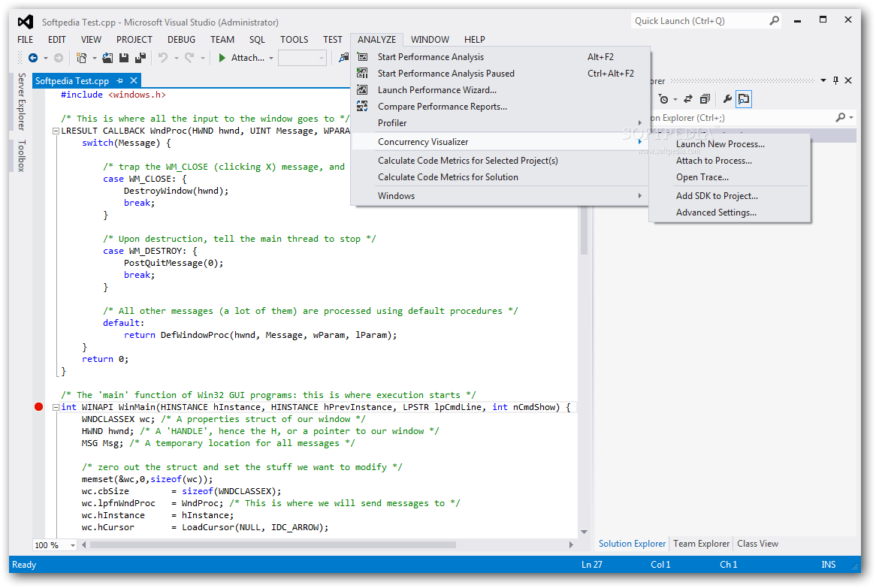This screenshot has height=588, width=876.
Task: Click the Navigate Forward arrow icon
Action: click(58, 58)
